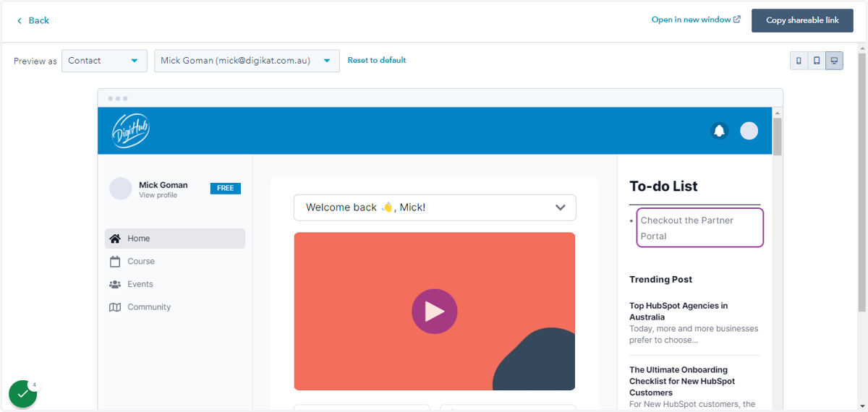Viewport: 868px width, 412px height.
Task: Switch to tablet preview device icon
Action: [x=817, y=61]
